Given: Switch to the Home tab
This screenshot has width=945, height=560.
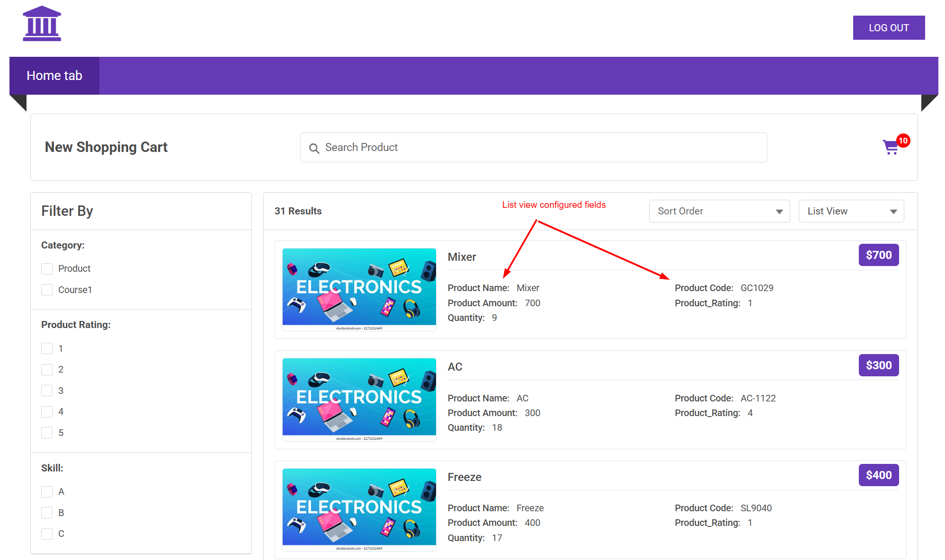Looking at the screenshot, I should [54, 76].
